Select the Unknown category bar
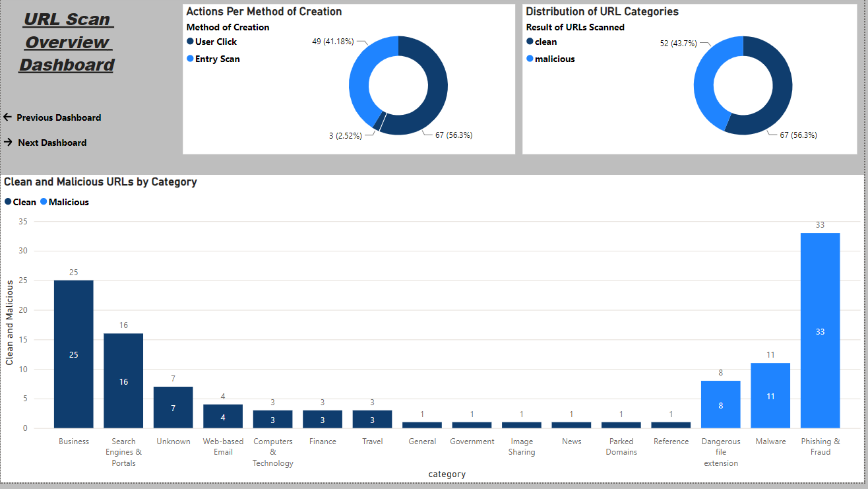The image size is (868, 489). pos(173,407)
